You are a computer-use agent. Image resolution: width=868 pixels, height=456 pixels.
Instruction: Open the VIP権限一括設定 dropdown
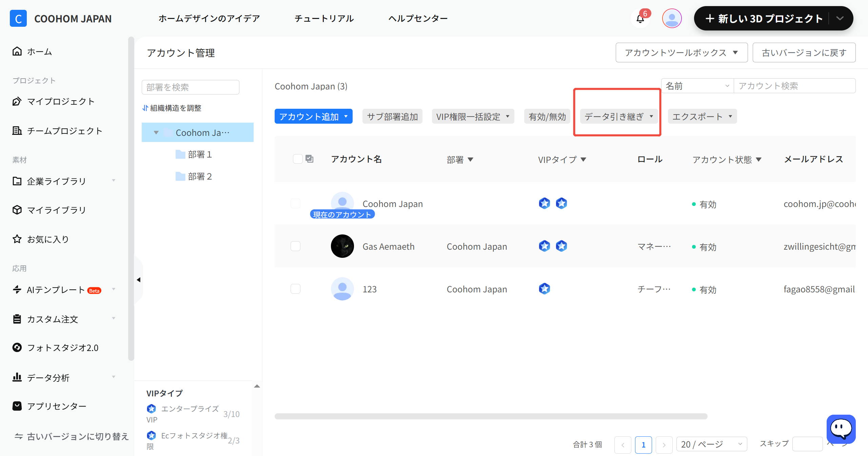pos(473,117)
